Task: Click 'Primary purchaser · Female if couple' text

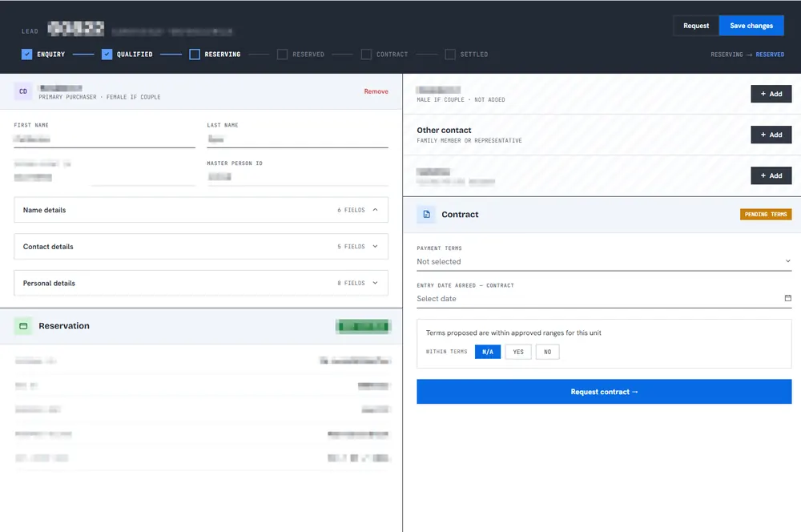Action: (x=99, y=97)
